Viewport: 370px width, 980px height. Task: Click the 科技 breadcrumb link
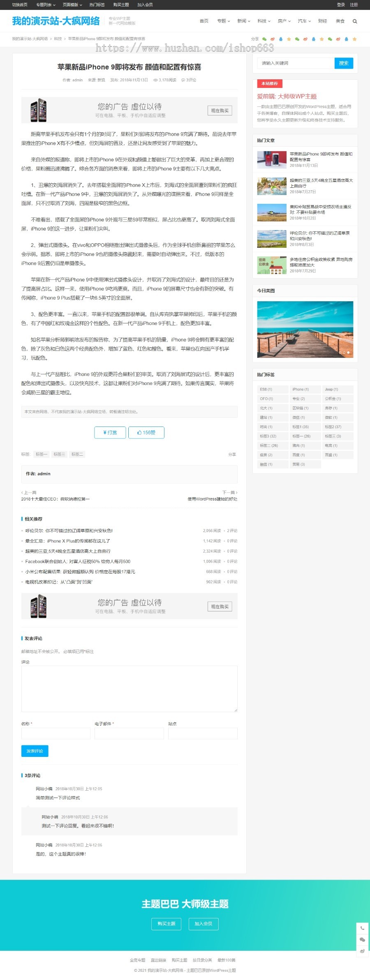[58, 39]
